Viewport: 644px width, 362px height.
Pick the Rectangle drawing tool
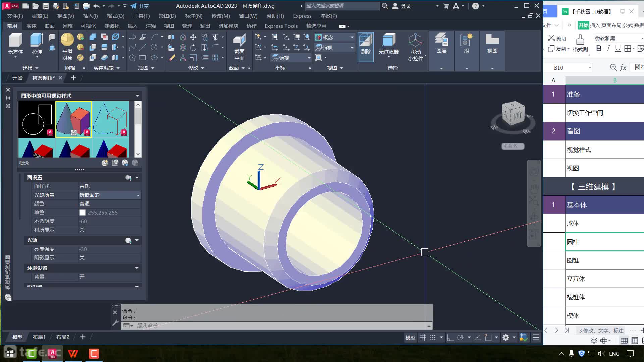click(143, 58)
